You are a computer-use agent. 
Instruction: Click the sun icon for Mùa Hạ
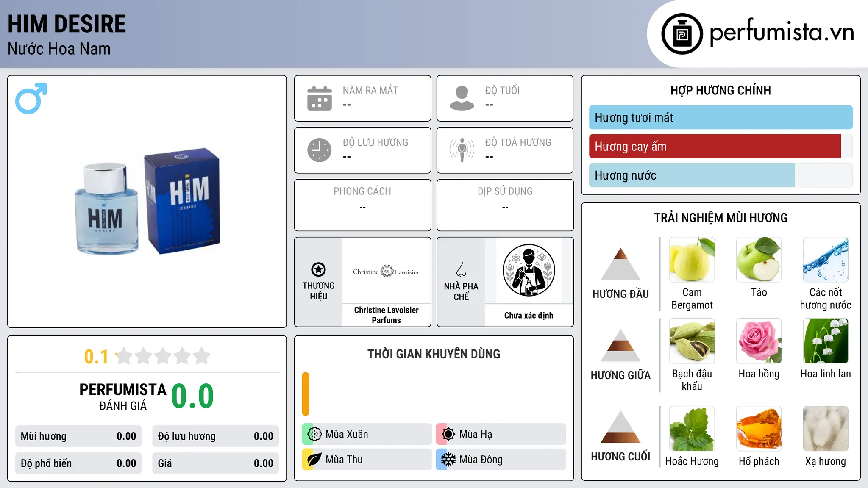[448, 434]
